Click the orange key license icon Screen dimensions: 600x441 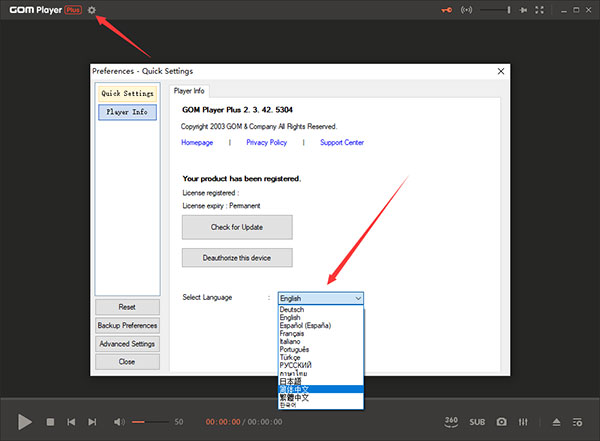pyautogui.click(x=447, y=10)
